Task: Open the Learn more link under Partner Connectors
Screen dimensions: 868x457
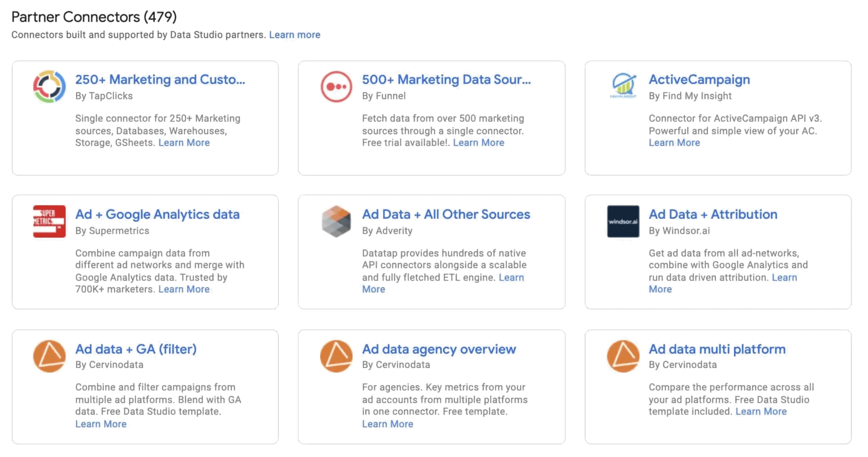Action: coord(294,35)
